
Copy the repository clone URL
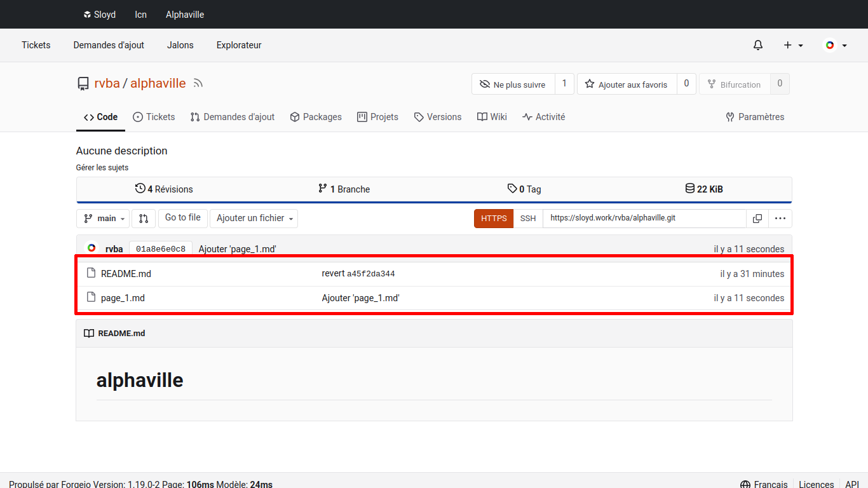pos(757,219)
